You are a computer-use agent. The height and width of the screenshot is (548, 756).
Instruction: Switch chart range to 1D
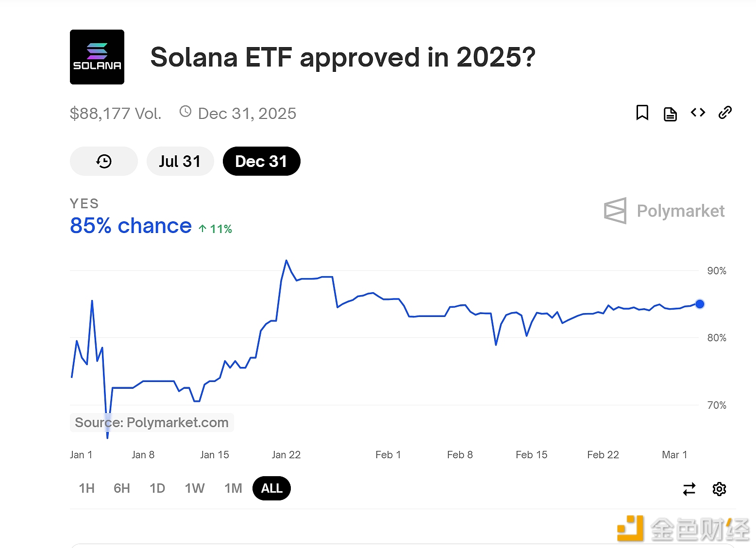coord(157,488)
